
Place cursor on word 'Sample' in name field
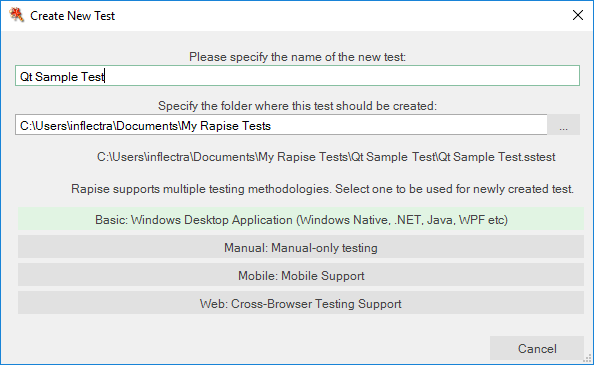pyautogui.click(x=56, y=77)
